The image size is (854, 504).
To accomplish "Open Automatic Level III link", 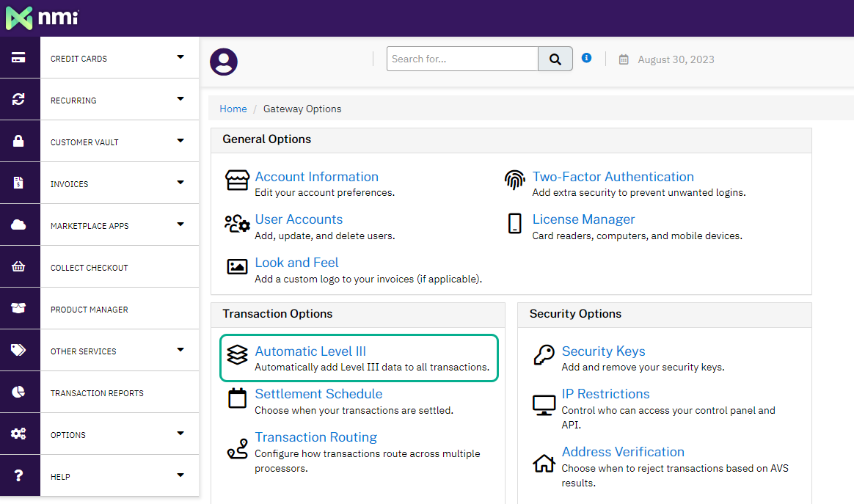I will pyautogui.click(x=310, y=351).
